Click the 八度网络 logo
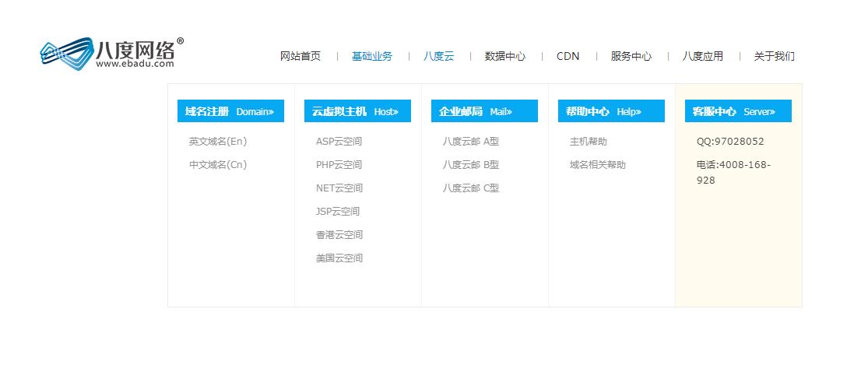This screenshot has height=379, width=868. click(x=112, y=54)
